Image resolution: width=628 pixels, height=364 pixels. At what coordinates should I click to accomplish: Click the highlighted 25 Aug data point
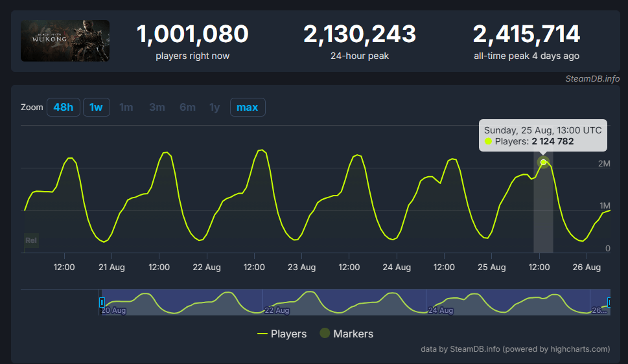pos(543,162)
